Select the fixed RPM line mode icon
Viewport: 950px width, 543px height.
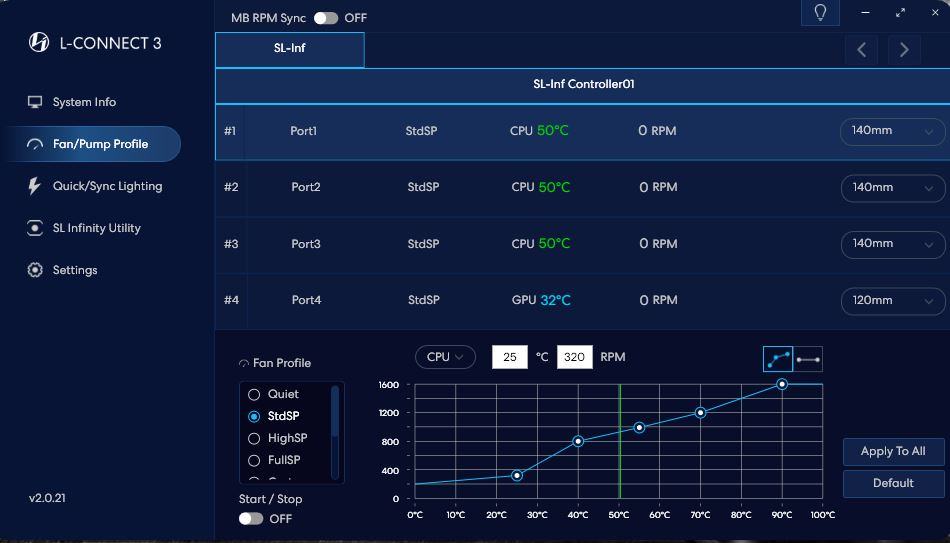click(808, 359)
